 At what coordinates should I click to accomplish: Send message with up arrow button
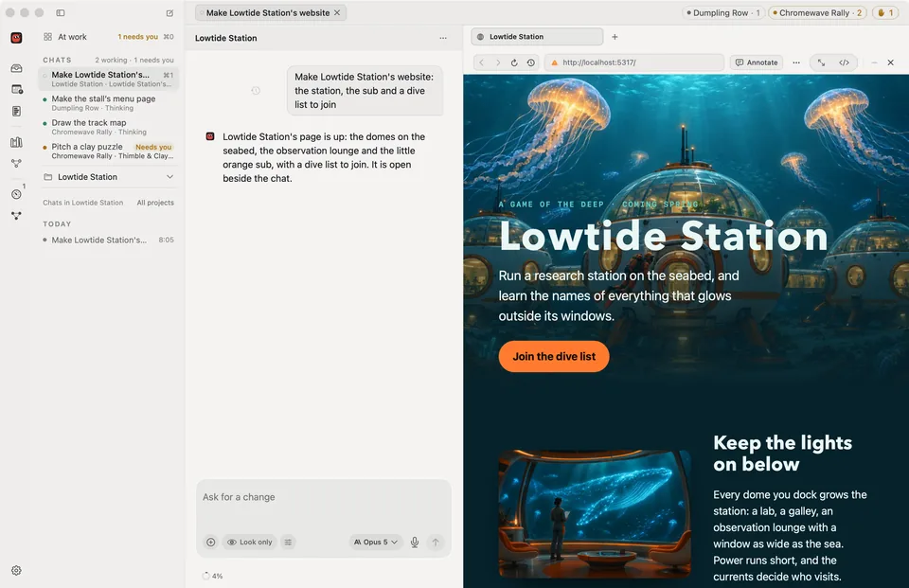pyautogui.click(x=436, y=543)
